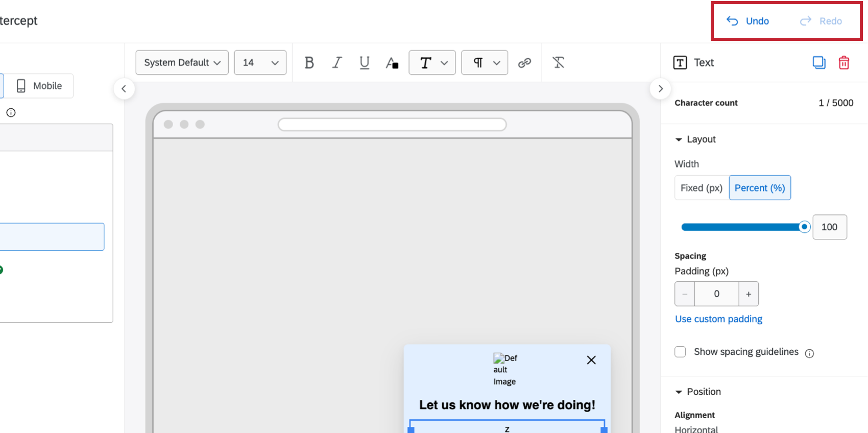Click the width value field showing 100
The image size is (868, 433).
click(830, 227)
